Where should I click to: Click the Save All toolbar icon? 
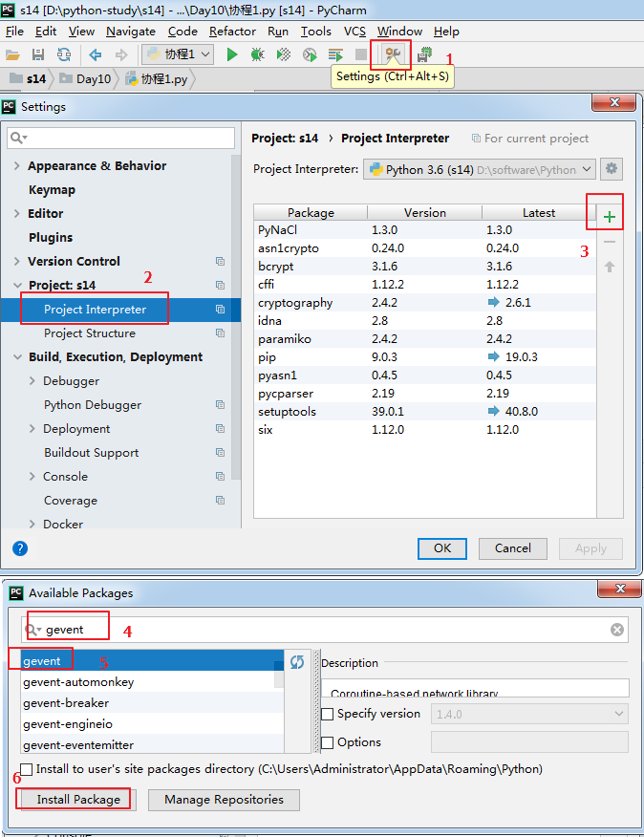[38, 54]
